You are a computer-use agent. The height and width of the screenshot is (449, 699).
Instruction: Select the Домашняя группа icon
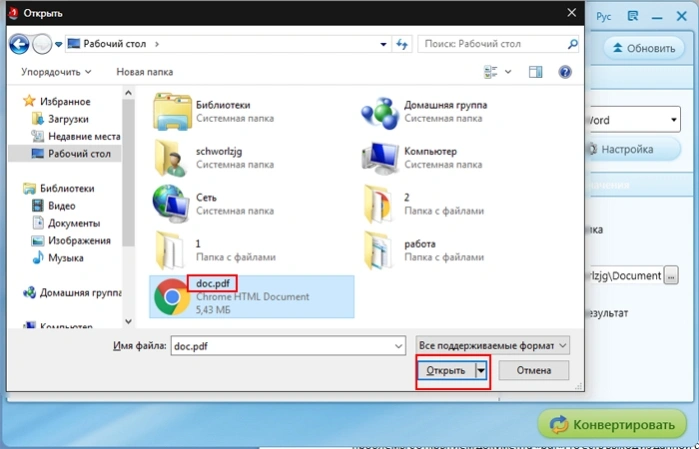pyautogui.click(x=380, y=113)
